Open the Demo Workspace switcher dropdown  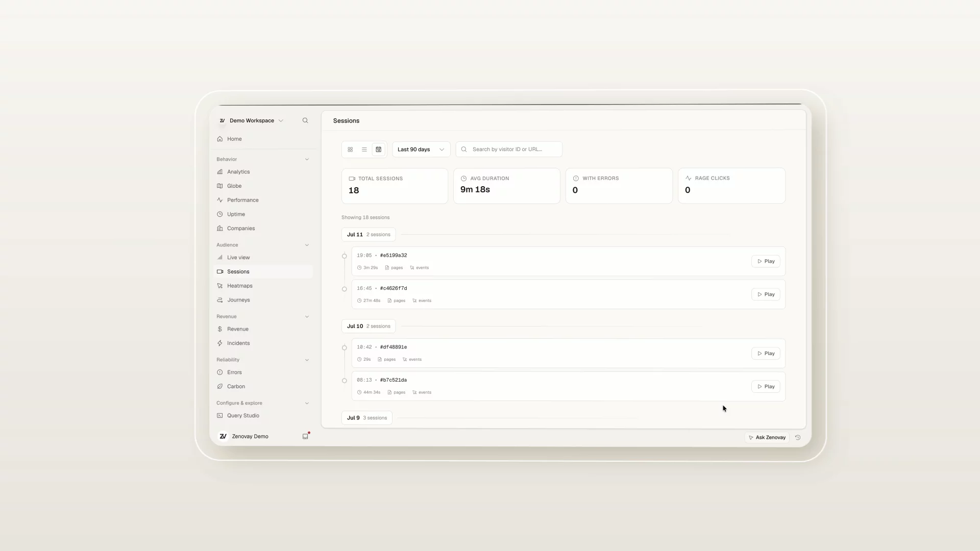(251, 120)
